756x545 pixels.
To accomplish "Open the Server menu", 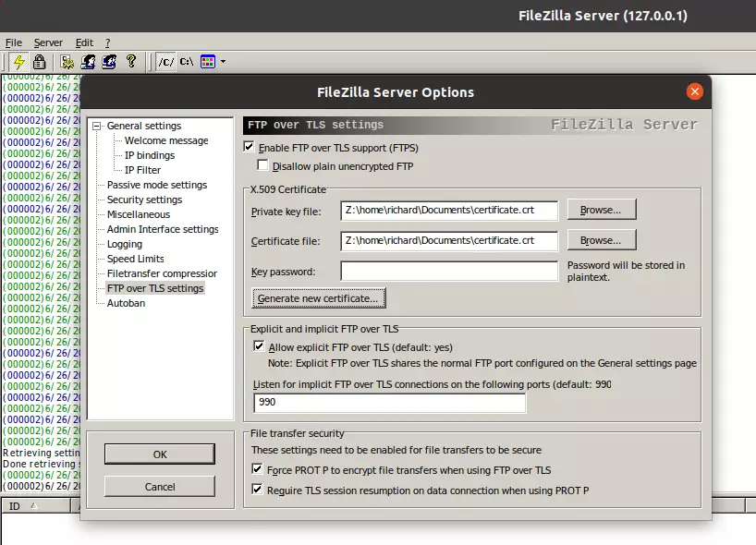I will [x=48, y=42].
